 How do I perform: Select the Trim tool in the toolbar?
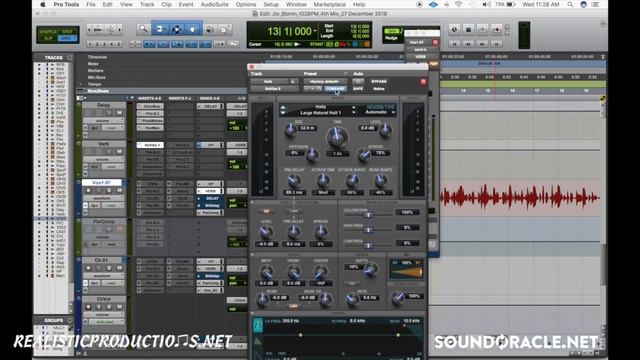click(x=160, y=29)
